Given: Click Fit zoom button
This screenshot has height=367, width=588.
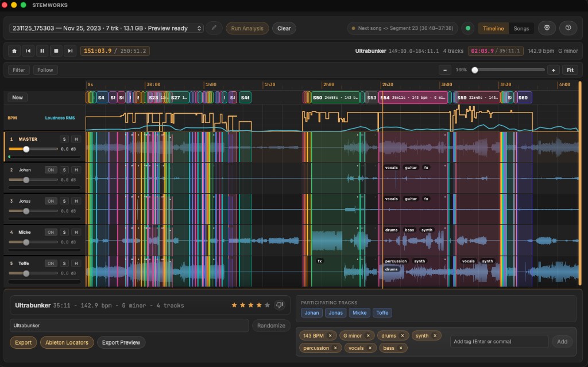Looking at the screenshot, I should tap(570, 70).
